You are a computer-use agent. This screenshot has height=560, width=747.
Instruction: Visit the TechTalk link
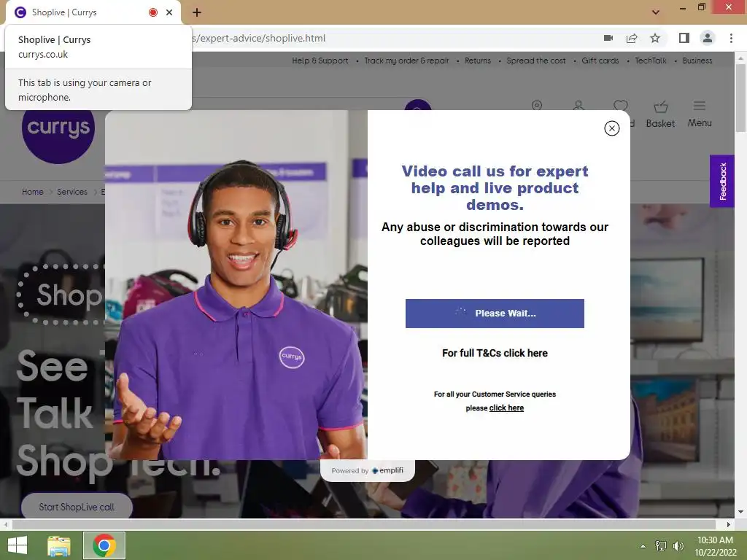(651, 61)
